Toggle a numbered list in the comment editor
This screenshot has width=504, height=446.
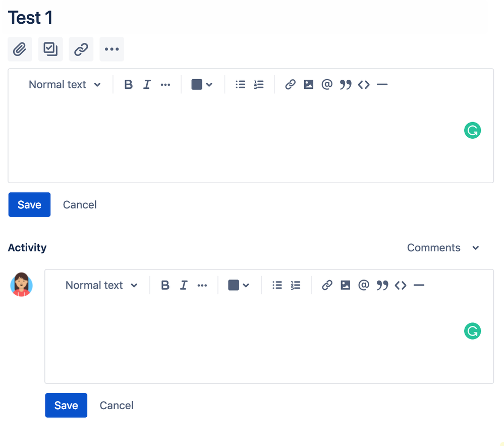click(x=296, y=285)
